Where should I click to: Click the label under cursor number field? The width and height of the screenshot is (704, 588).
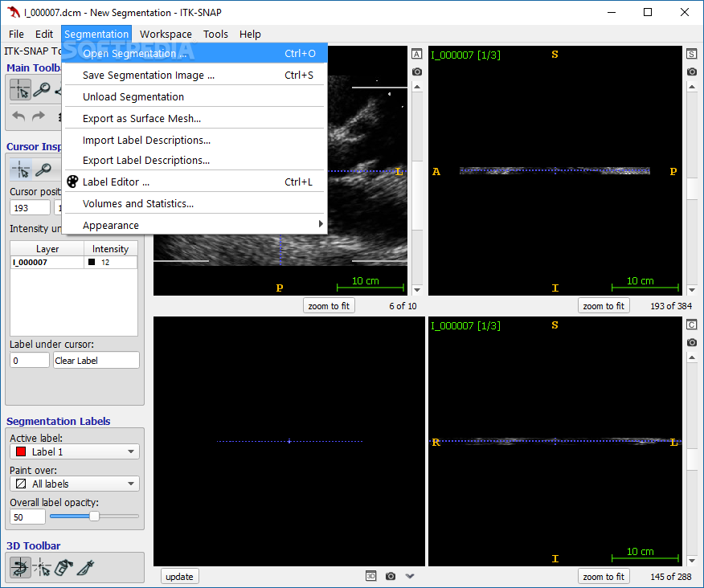[30, 360]
